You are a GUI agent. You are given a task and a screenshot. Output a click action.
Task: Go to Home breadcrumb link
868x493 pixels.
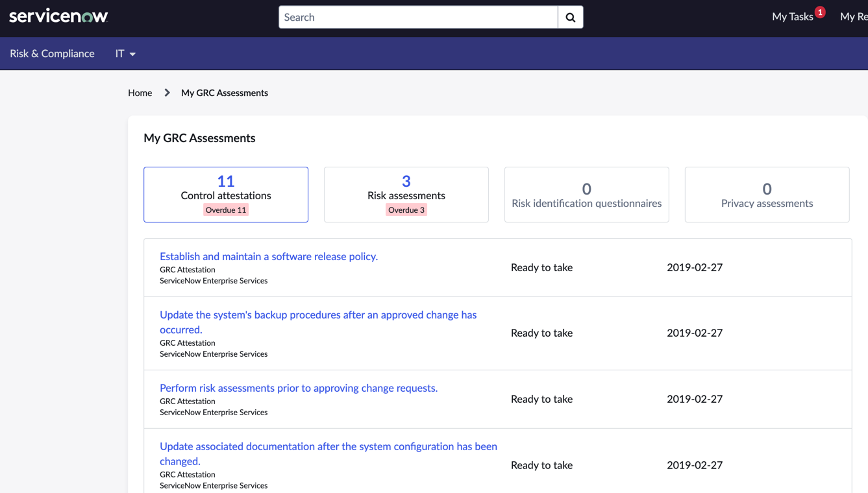click(140, 93)
